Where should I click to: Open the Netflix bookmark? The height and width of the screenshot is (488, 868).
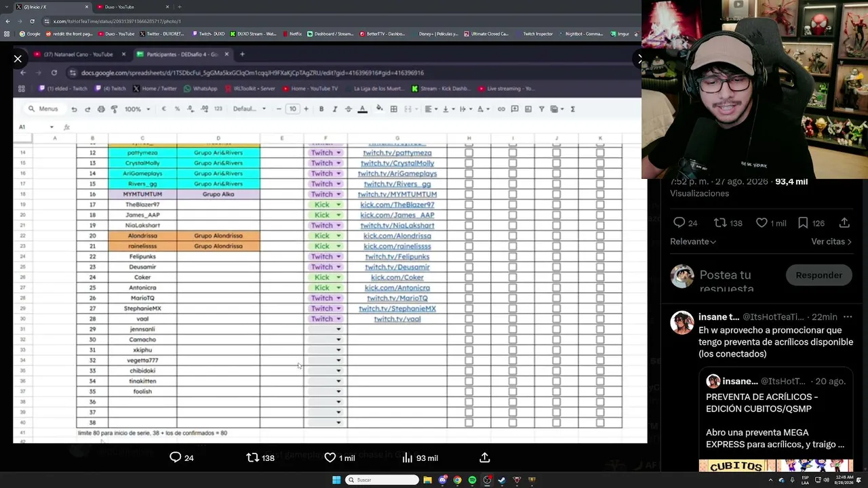[292, 34]
